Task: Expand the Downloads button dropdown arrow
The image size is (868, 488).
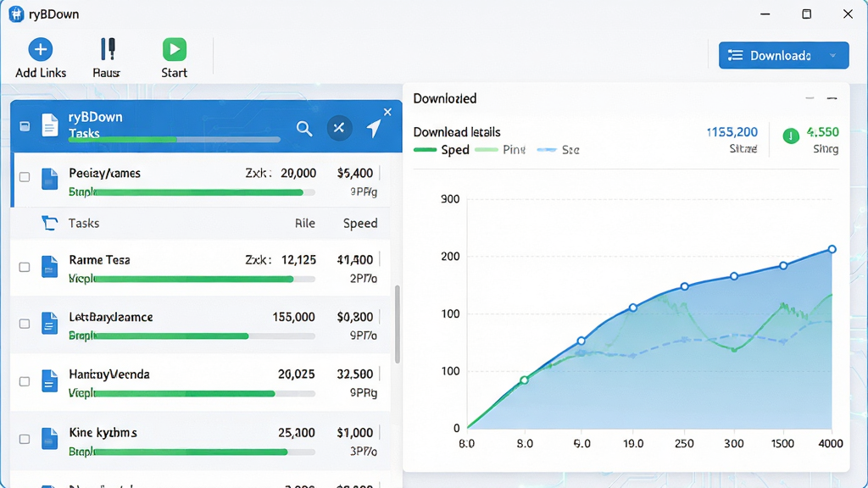Action: click(x=832, y=55)
